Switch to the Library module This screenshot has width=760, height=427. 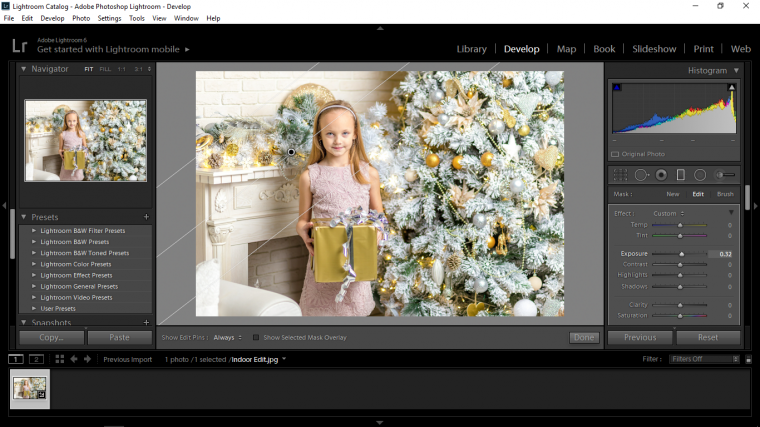click(472, 49)
